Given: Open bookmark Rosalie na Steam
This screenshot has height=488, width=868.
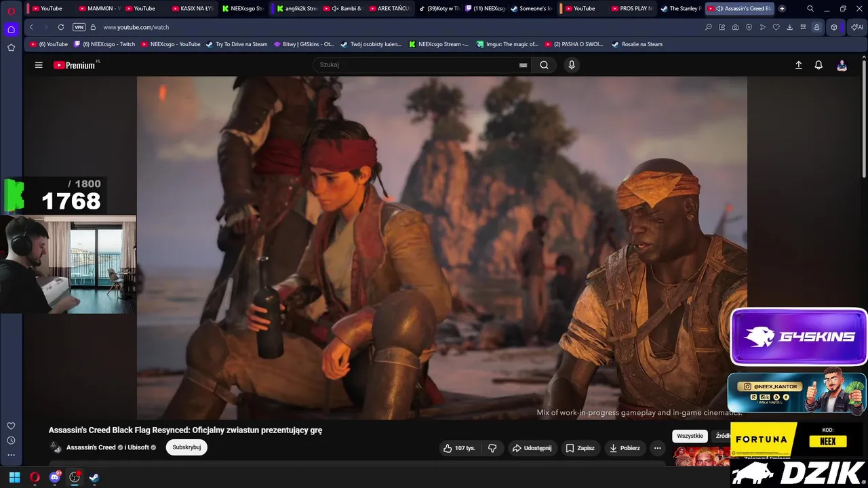Looking at the screenshot, I should [x=637, y=44].
